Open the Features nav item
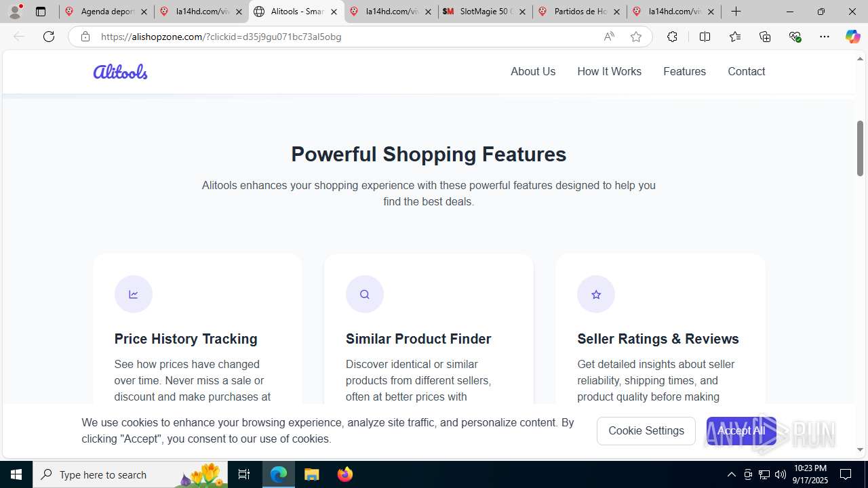The image size is (868, 488). [x=684, y=71]
